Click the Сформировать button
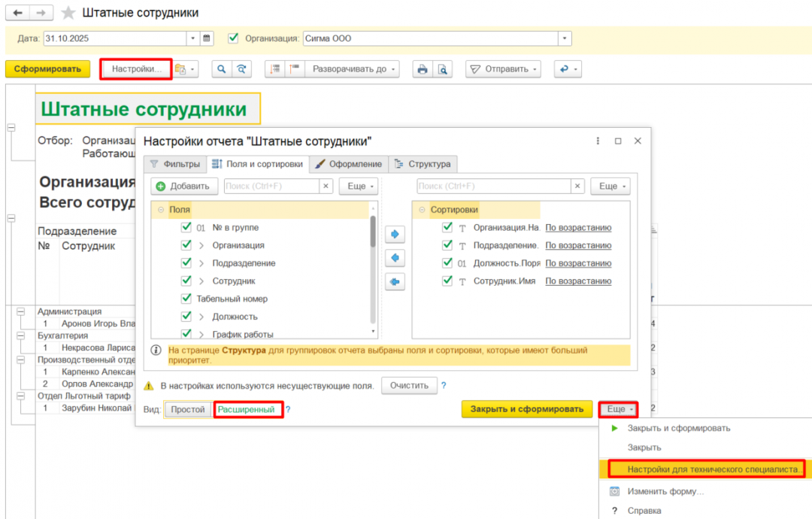Screen dimensions: 812x519 pyautogui.click(x=47, y=69)
